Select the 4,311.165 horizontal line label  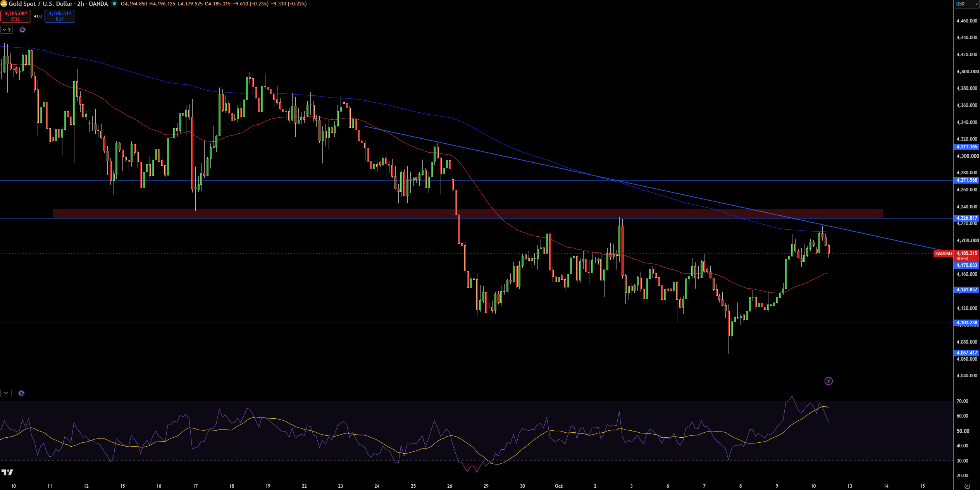click(x=966, y=147)
